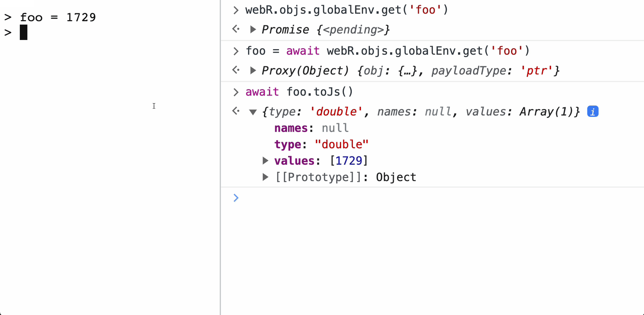
Task: Open additional info via the blue i badge
Action: tap(593, 111)
